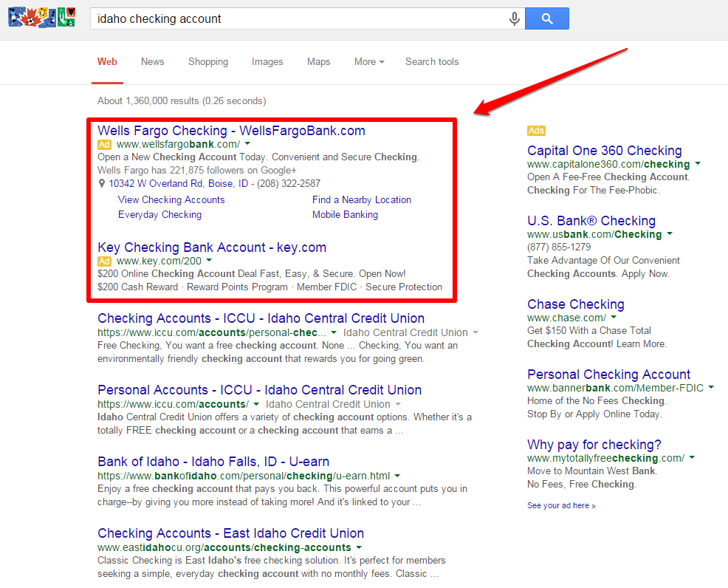Click the search box with idaho checking account
This screenshot has height=588, width=728.
coord(295,18)
